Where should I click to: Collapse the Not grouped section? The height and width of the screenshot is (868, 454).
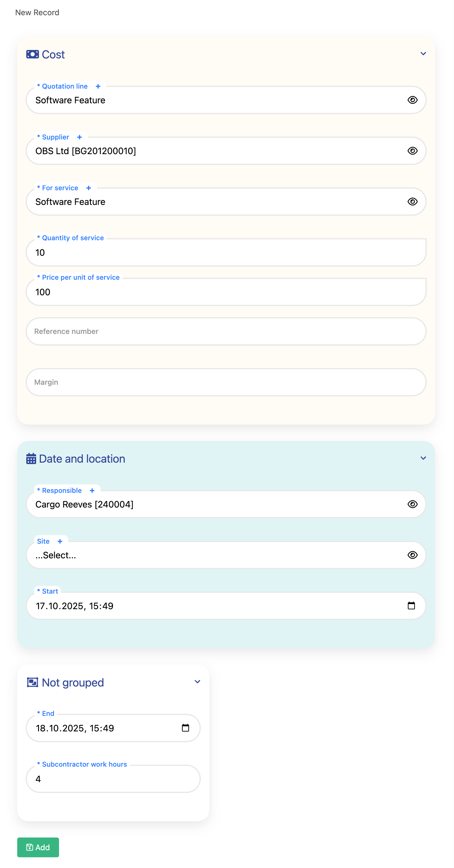point(198,682)
